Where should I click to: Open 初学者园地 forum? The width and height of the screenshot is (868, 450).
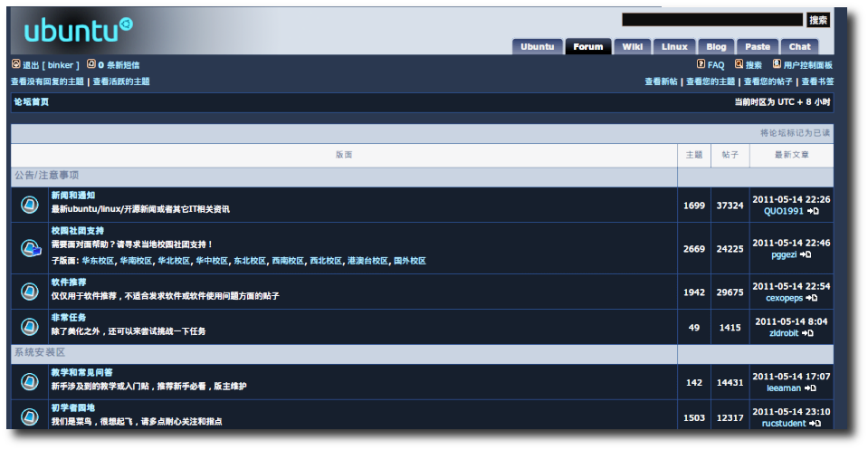pos(73,408)
